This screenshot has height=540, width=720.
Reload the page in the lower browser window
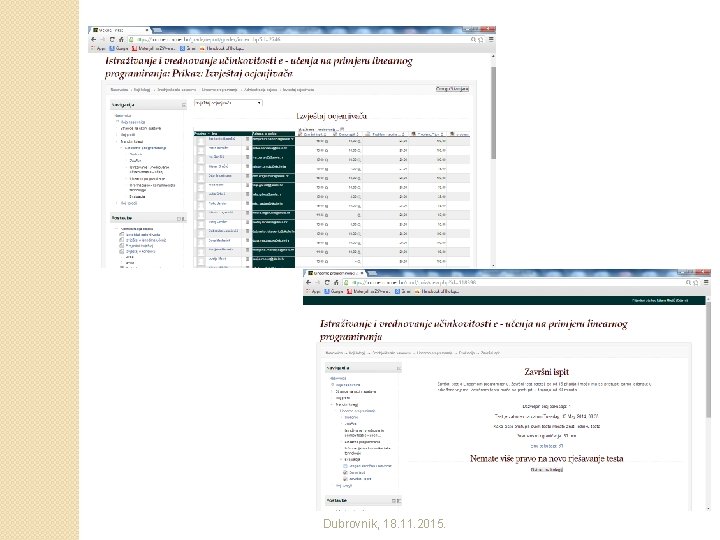click(x=326, y=282)
